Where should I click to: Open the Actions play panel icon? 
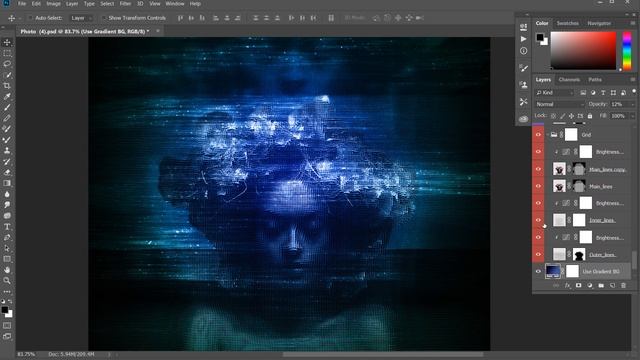(523, 39)
